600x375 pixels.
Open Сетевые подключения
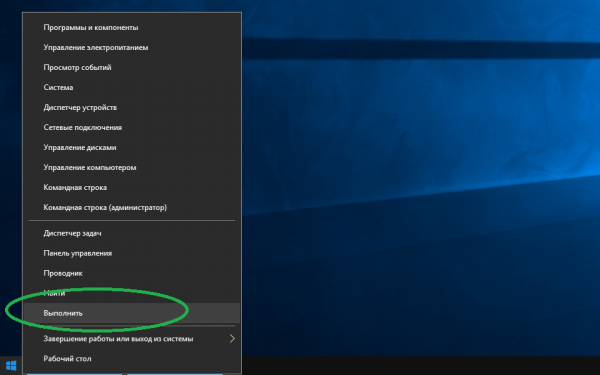(x=132, y=127)
